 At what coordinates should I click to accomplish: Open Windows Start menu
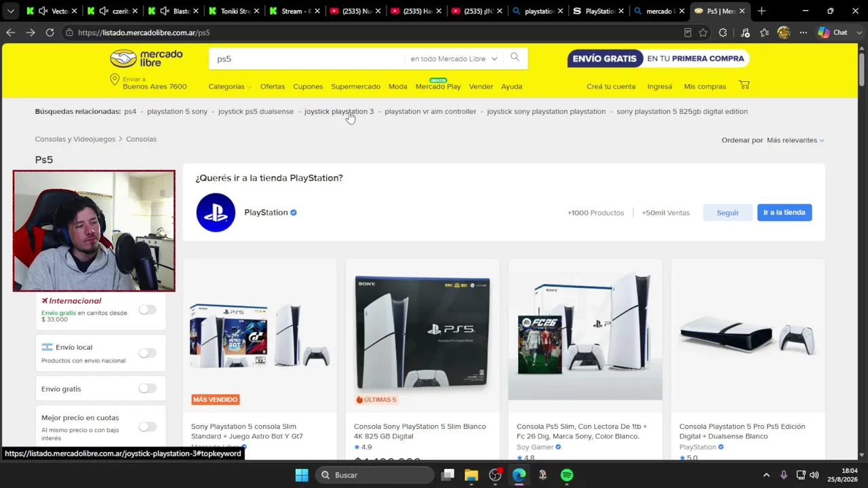[302, 475]
